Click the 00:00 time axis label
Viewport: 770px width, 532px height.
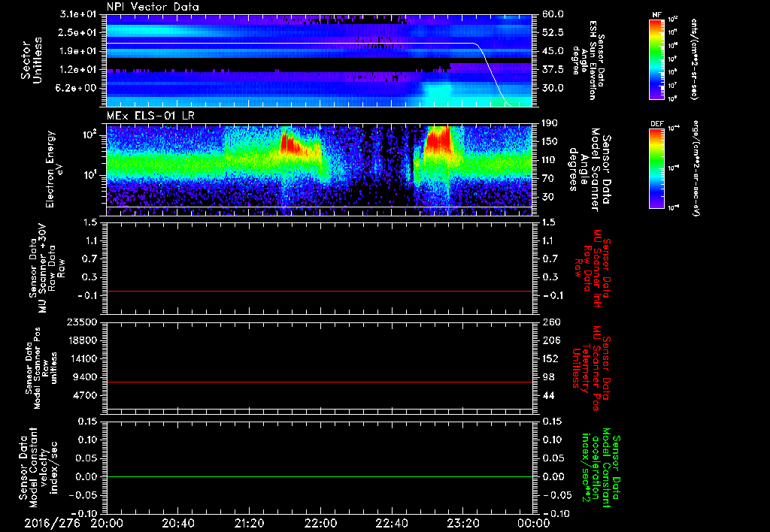[533, 523]
